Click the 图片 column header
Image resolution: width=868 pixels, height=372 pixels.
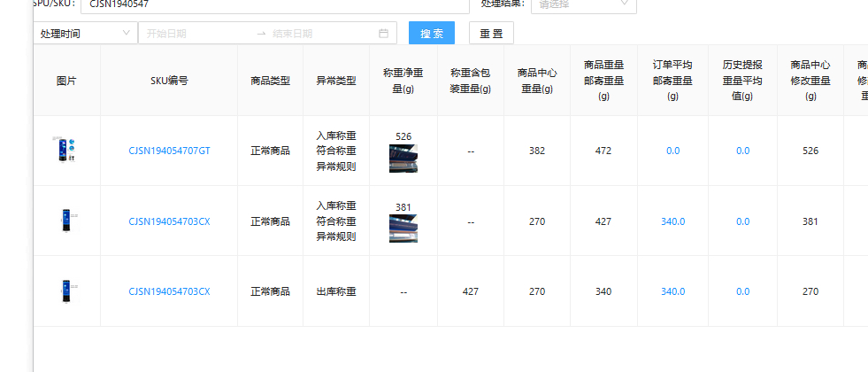(x=66, y=81)
